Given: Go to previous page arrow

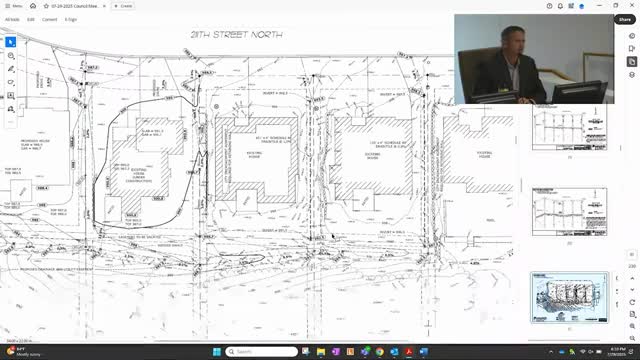Looking at the screenshot, I should pos(632,278).
